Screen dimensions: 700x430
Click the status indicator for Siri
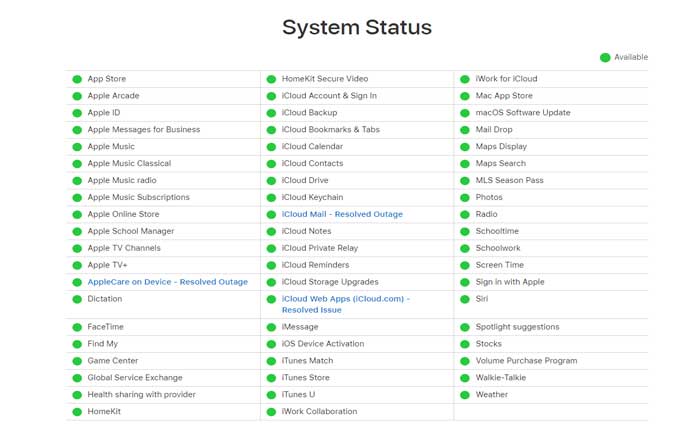click(x=465, y=299)
